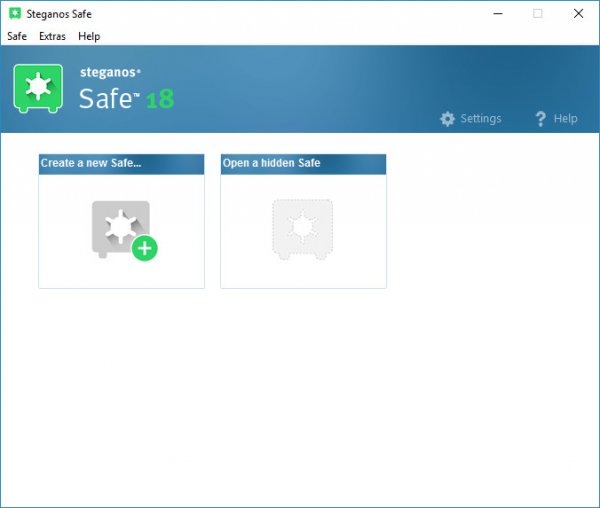
Task: Open the Help menu in menu bar
Action: tap(89, 36)
